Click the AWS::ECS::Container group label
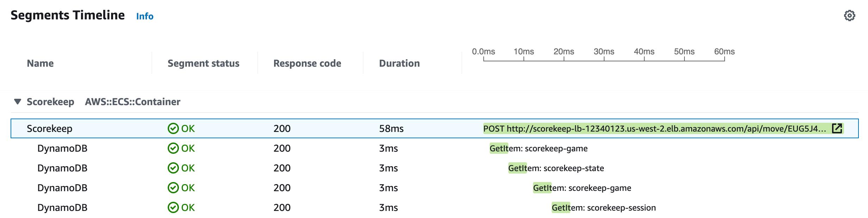Viewport: 868px width, 218px height. point(132,102)
